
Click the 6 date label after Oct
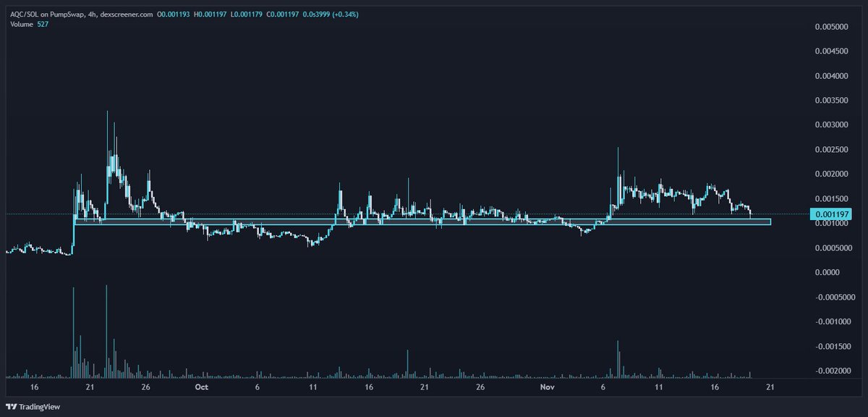point(257,387)
